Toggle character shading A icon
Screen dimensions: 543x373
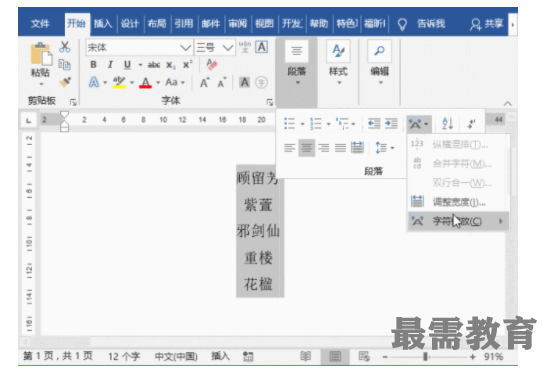coord(244,82)
